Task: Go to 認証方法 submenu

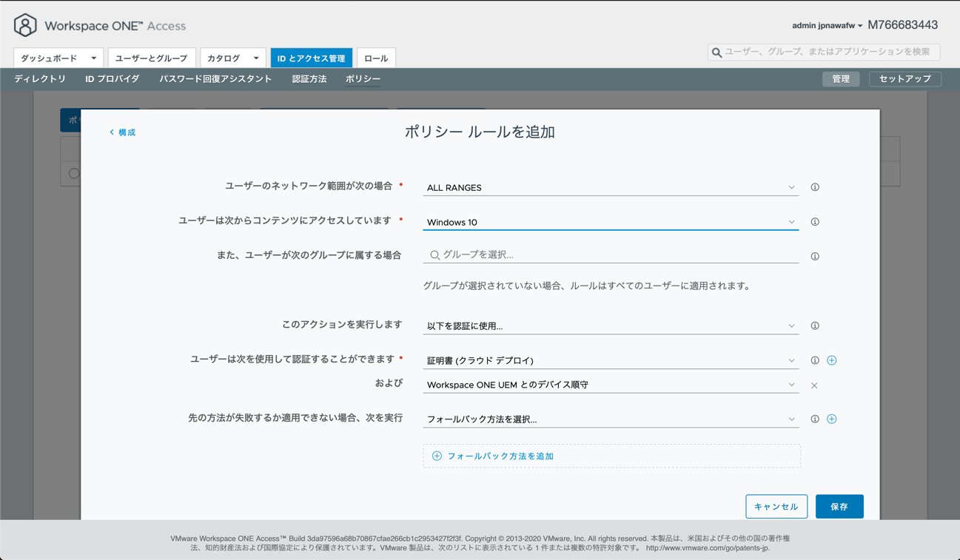Action: click(309, 79)
